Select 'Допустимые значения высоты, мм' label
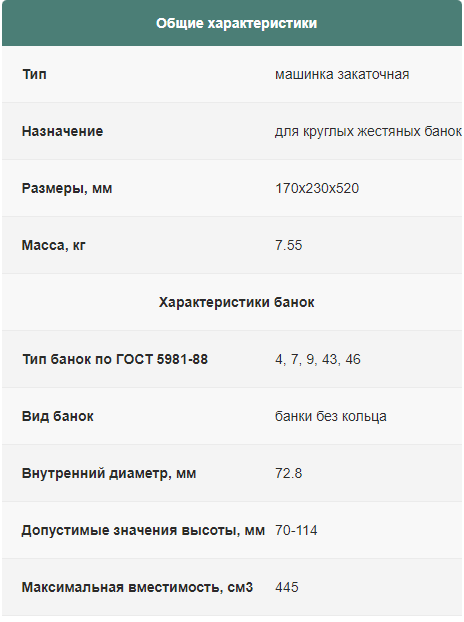 click(x=143, y=530)
